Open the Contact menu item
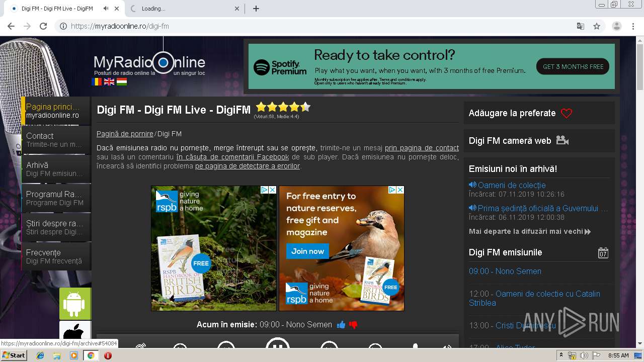644x362 pixels. pyautogui.click(x=56, y=140)
